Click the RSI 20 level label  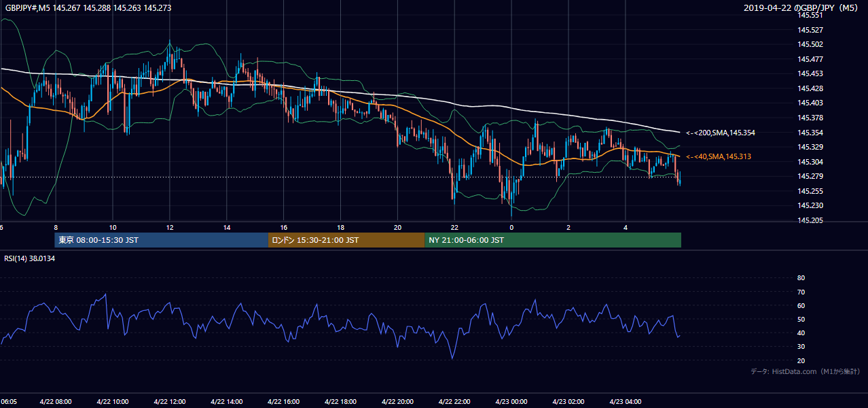click(x=801, y=360)
